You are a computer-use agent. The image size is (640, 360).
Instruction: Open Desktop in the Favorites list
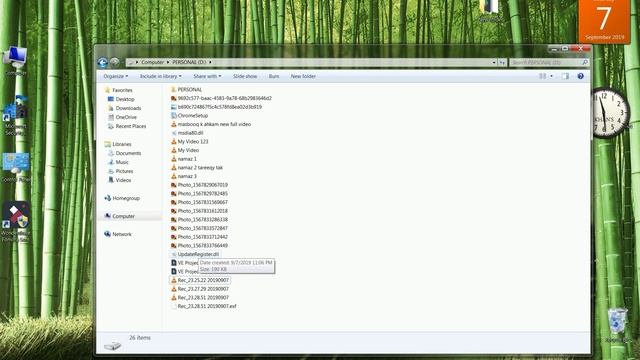point(124,99)
